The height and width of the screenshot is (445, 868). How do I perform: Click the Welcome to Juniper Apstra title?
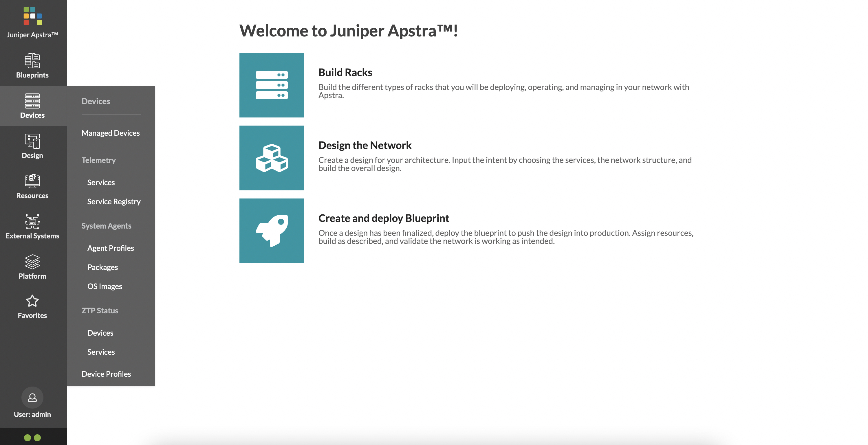click(348, 31)
